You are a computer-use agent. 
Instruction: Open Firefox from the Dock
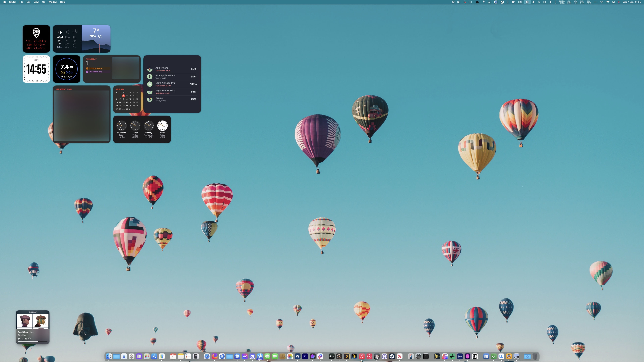tap(214, 356)
